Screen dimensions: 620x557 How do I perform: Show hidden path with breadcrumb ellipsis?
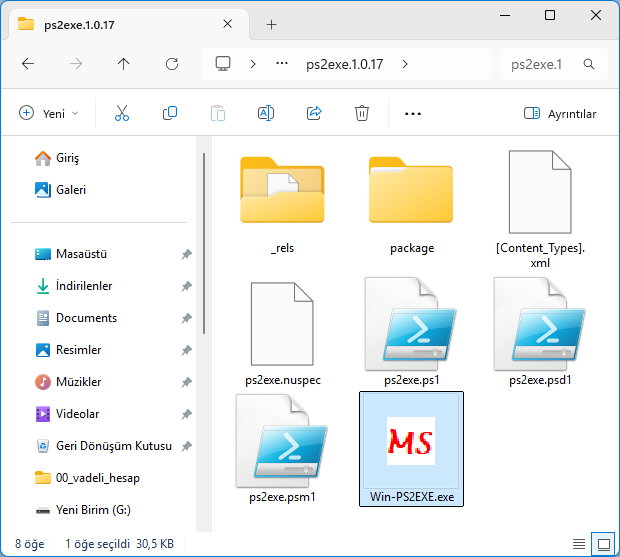coord(282,64)
